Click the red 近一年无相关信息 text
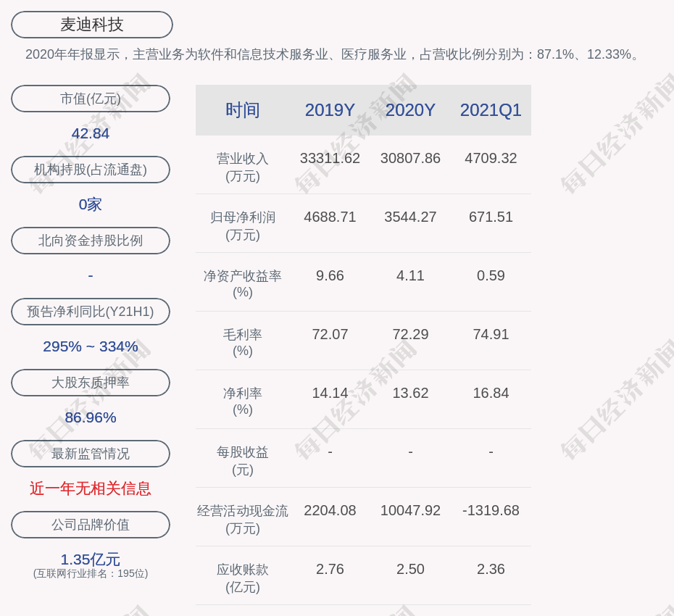This screenshot has width=674, height=616. tap(91, 488)
